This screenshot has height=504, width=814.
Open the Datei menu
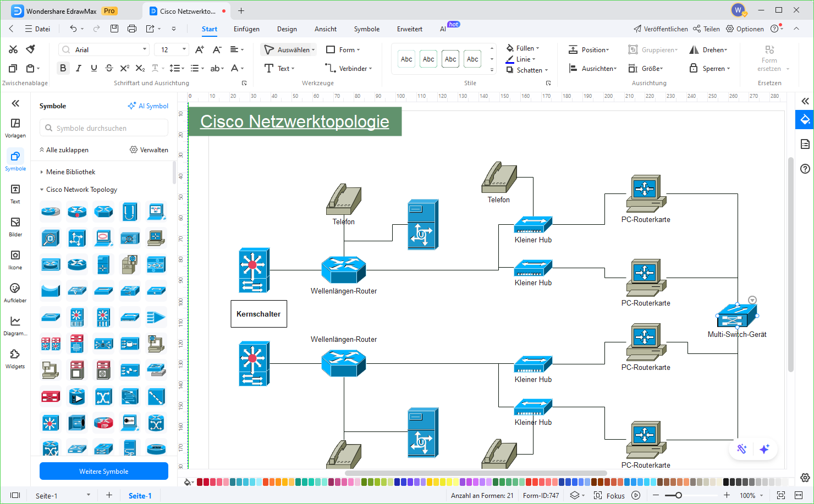pyautogui.click(x=37, y=29)
